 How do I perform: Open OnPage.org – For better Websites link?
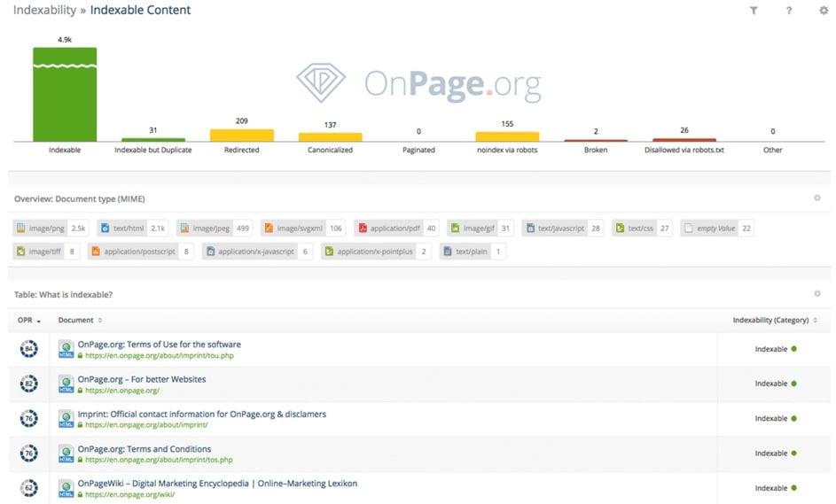tap(142, 379)
